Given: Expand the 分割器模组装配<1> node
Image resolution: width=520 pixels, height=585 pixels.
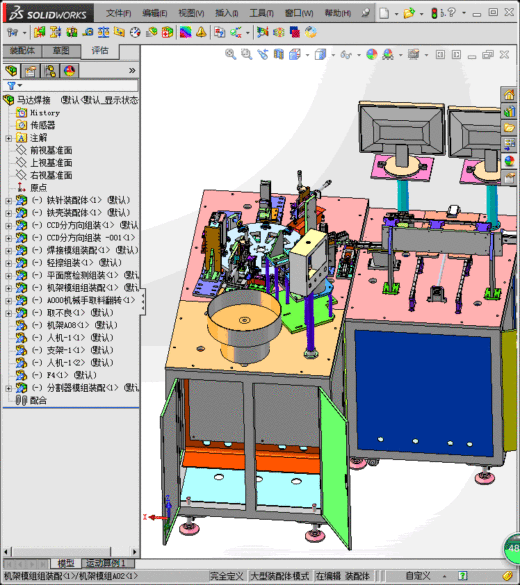Looking at the screenshot, I should (8, 388).
